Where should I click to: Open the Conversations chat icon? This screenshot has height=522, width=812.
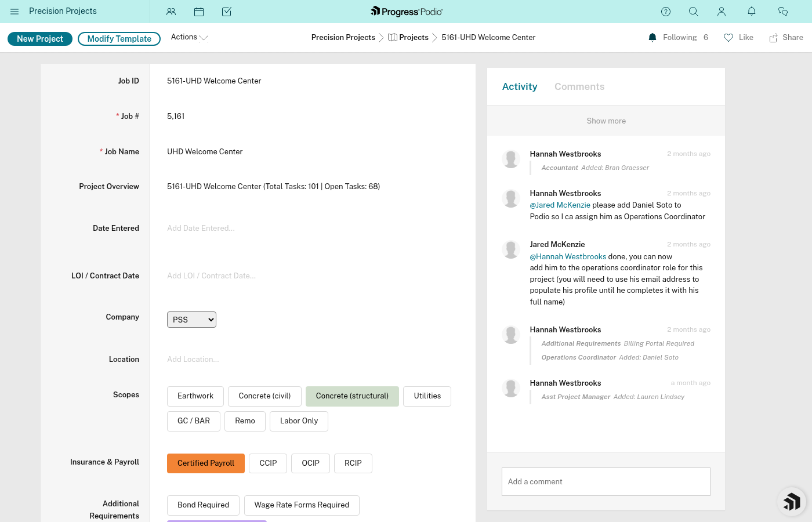[x=783, y=11]
